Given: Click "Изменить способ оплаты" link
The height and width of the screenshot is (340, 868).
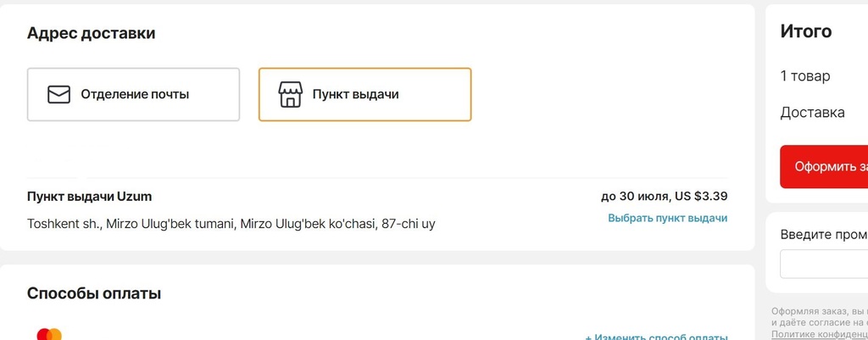Looking at the screenshot, I should pyautogui.click(x=656, y=337).
